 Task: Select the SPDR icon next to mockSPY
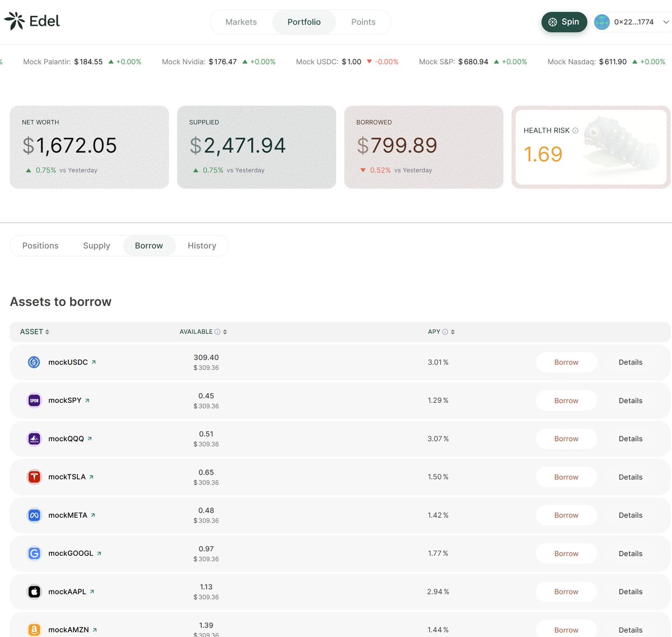pos(34,400)
